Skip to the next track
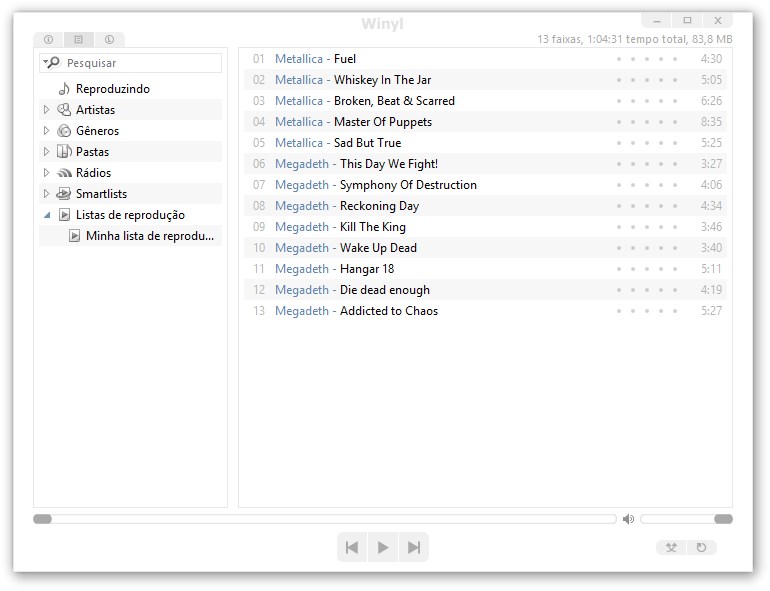 click(413, 547)
